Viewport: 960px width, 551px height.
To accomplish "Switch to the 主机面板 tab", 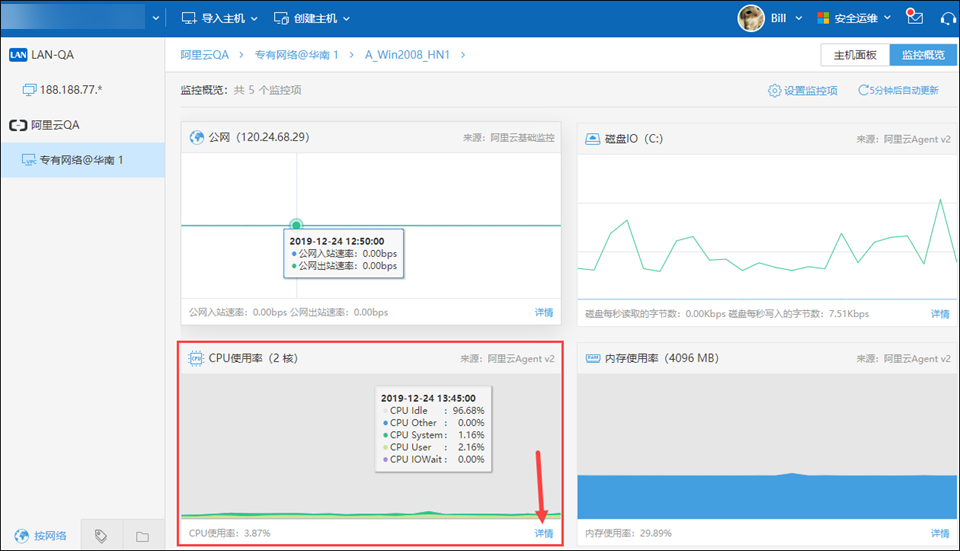I will [x=855, y=55].
